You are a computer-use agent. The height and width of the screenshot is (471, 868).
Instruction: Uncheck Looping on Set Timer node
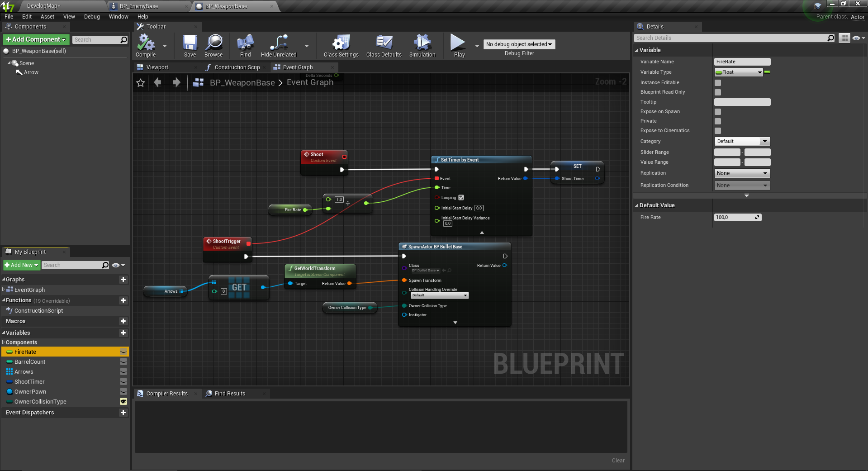pos(461,198)
